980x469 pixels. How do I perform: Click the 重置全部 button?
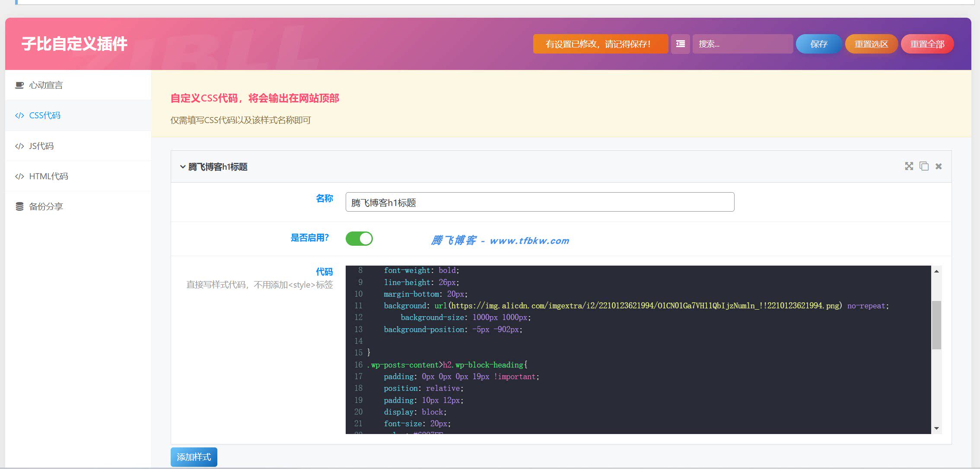click(x=927, y=44)
